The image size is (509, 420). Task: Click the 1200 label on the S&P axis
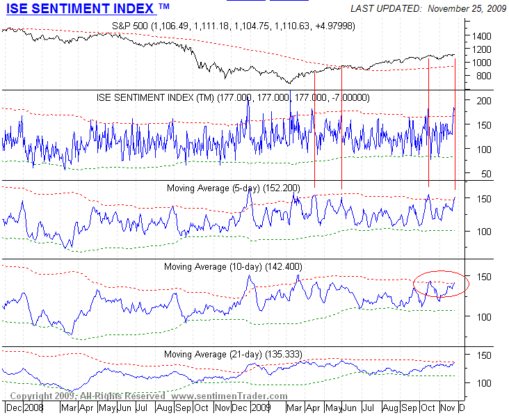(x=481, y=49)
